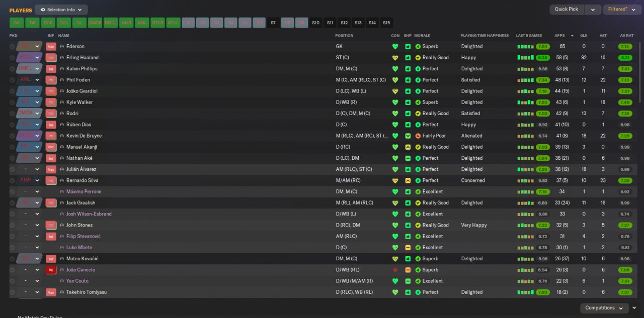Click the Int status icon beside Erling Haaland

(51, 58)
